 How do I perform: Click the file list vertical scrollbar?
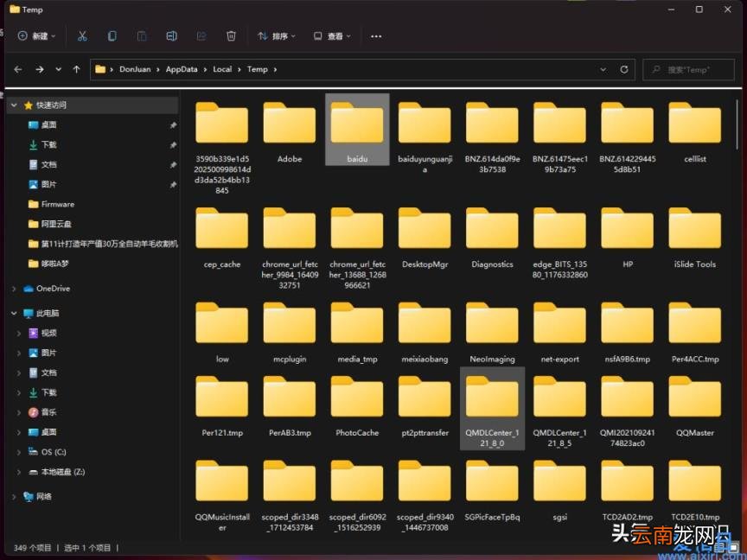pyautogui.click(x=737, y=124)
